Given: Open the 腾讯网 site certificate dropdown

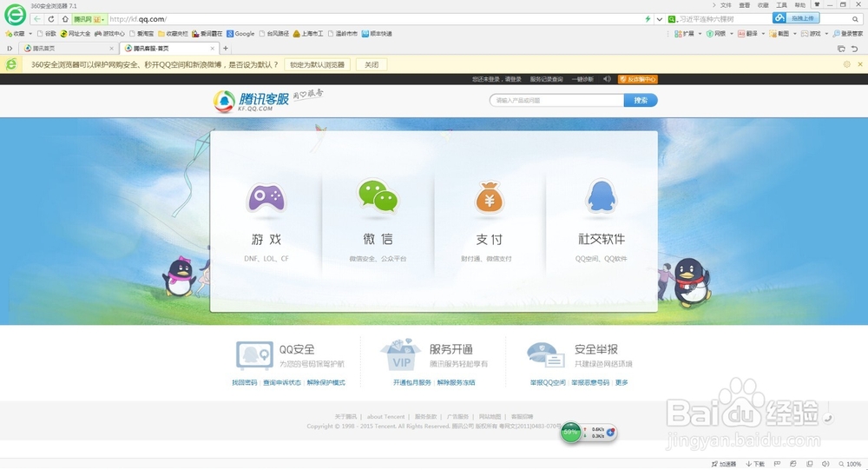Looking at the screenshot, I should (89, 19).
